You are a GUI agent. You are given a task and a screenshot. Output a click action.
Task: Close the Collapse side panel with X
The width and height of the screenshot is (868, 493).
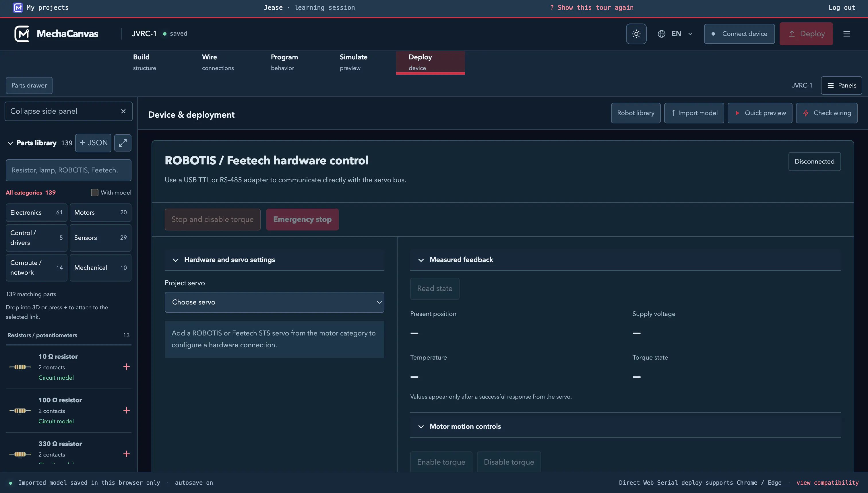(x=123, y=111)
